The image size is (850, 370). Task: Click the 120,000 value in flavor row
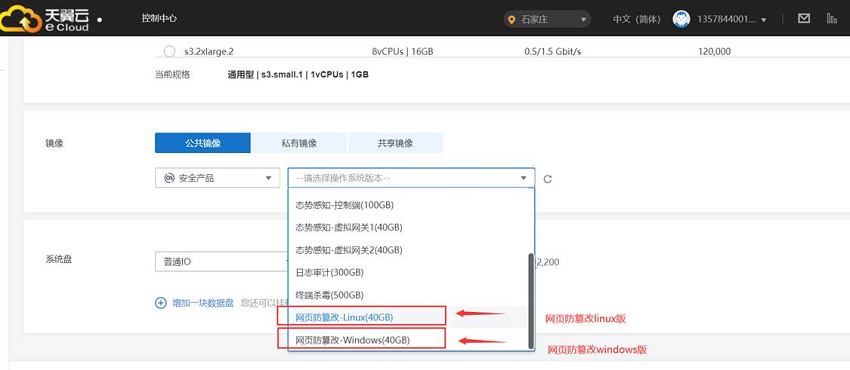pyautogui.click(x=714, y=51)
